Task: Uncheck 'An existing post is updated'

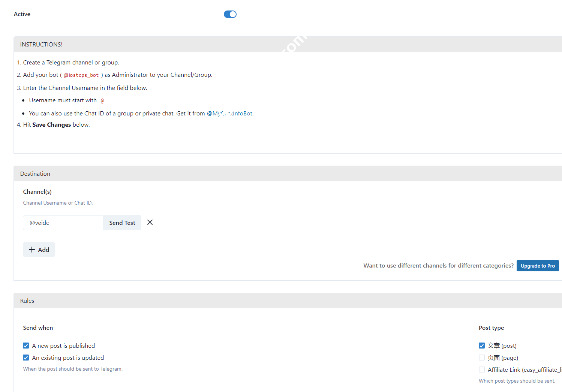Action: tap(26, 358)
